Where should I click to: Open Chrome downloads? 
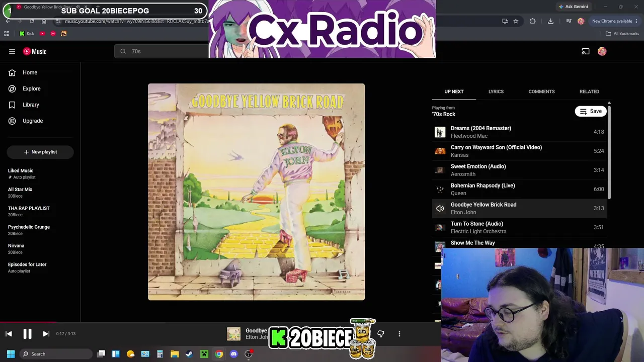tap(550, 21)
